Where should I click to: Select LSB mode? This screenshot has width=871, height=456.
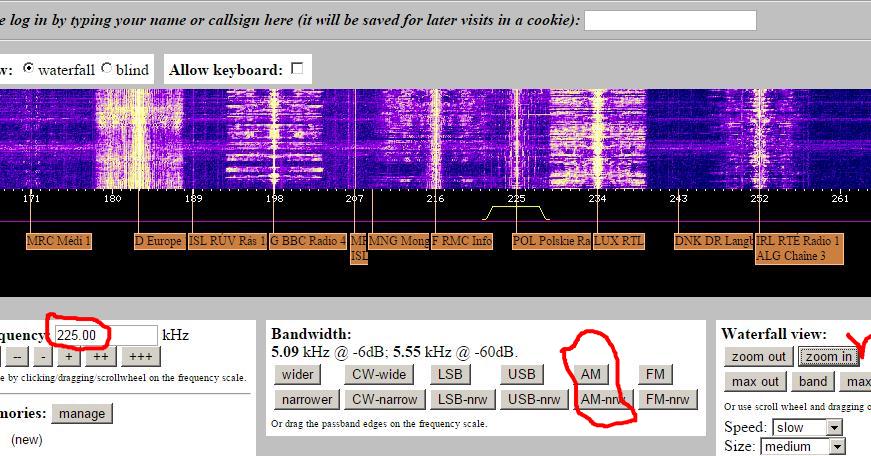click(450, 374)
